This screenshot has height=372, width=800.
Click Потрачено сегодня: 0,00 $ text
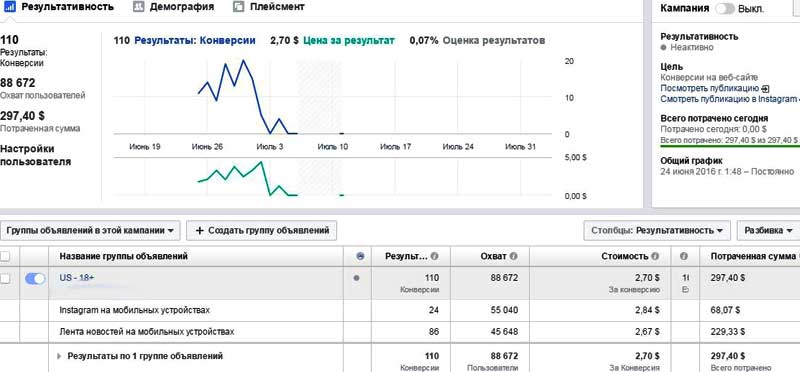713,129
